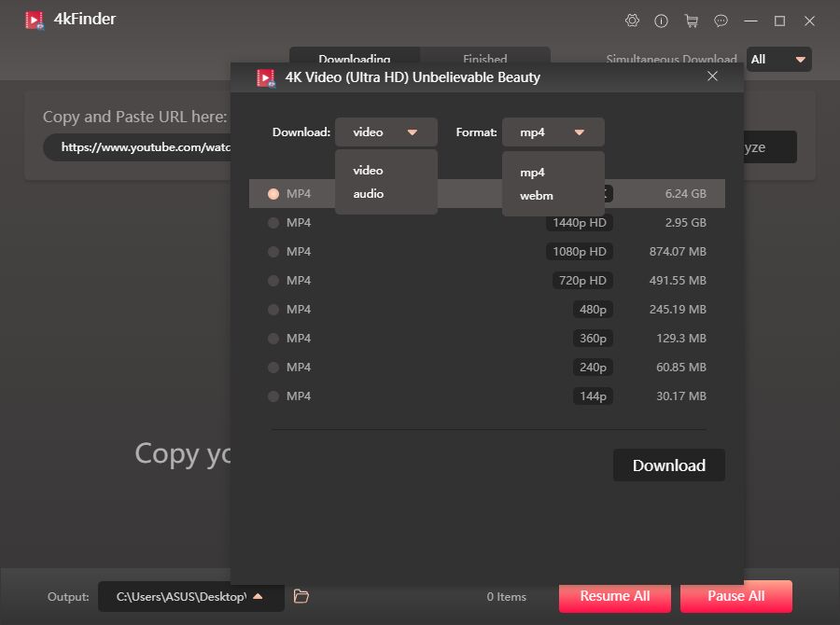Click the 360p resolution badge
The image size is (840, 625).
tap(593, 339)
